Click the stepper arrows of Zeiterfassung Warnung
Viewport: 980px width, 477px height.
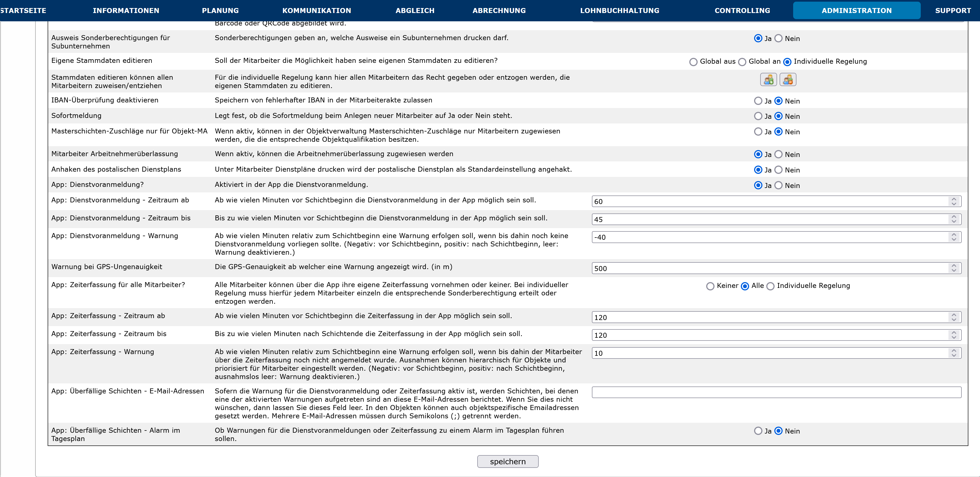(954, 353)
